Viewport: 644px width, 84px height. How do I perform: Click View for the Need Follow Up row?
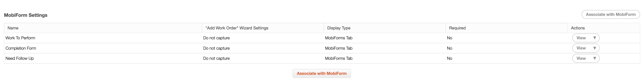(x=581, y=58)
